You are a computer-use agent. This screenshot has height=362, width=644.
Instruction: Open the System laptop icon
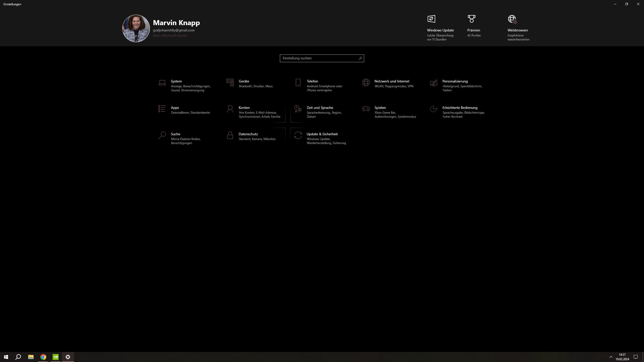pos(162,83)
